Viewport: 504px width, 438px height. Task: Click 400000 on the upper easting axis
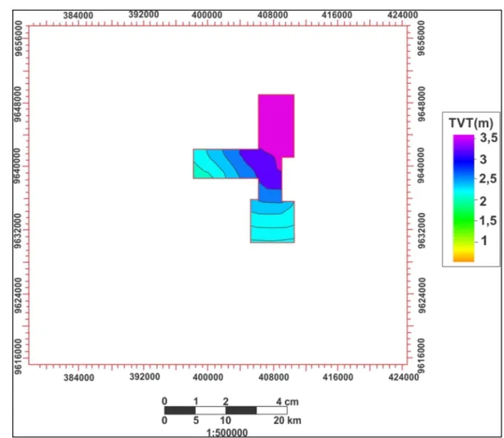206,15
